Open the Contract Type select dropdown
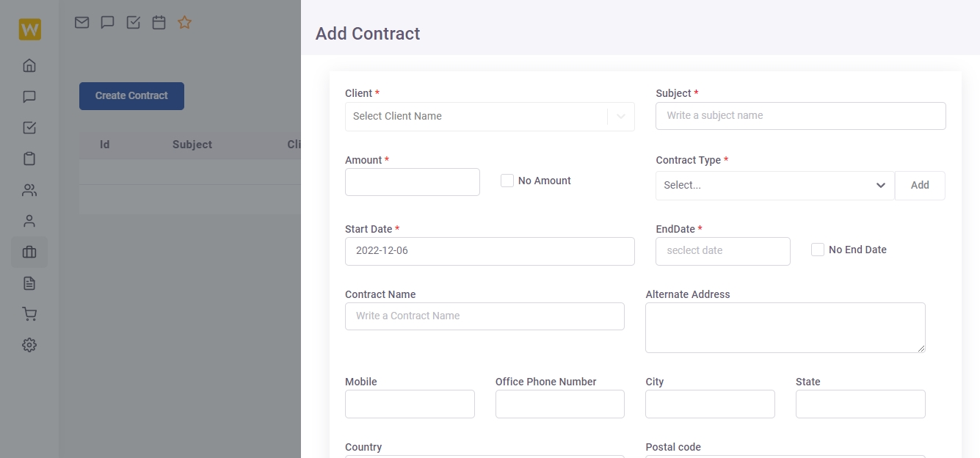The width and height of the screenshot is (980, 458). coord(775,186)
